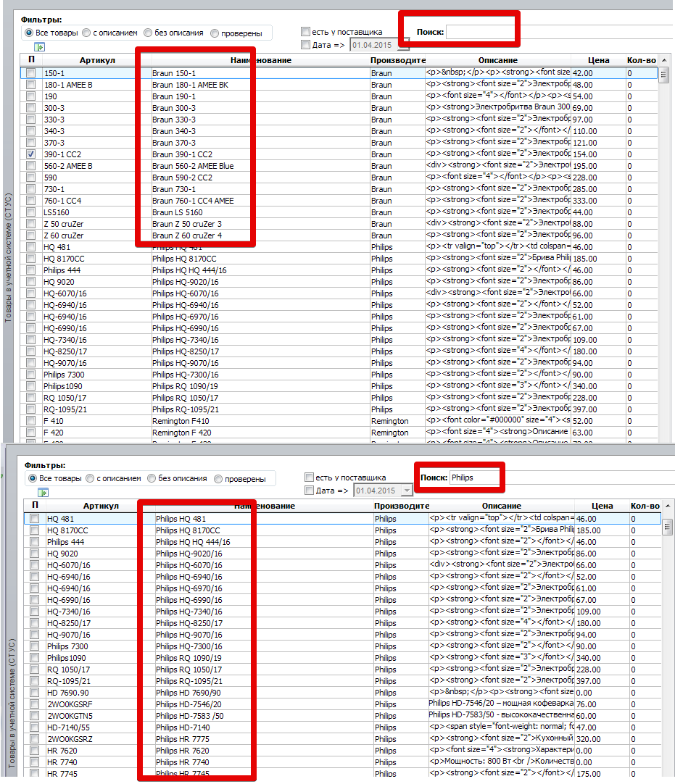The width and height of the screenshot is (675, 784).
Task: Enable 'Дата =>' checkbox in the unfiltered panel
Action: [x=305, y=44]
